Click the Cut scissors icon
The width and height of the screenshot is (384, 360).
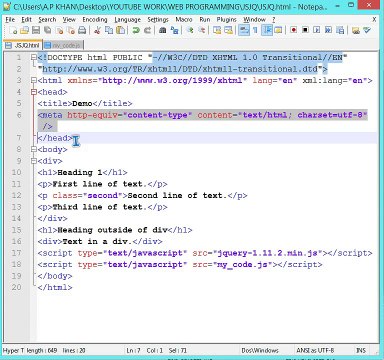tap(97, 31)
